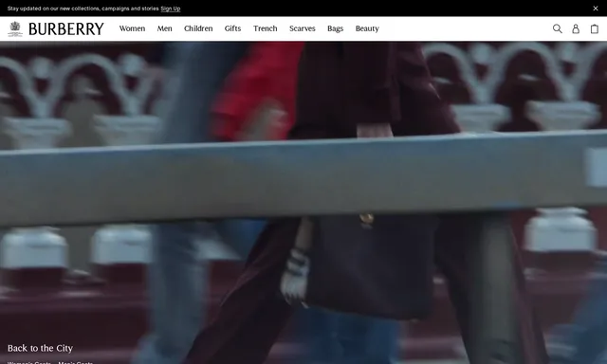
Task: Open the shopping bag icon
Action: (x=595, y=28)
